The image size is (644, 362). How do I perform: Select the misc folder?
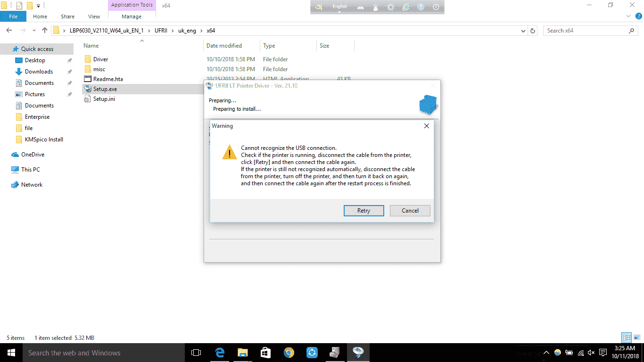click(99, 69)
